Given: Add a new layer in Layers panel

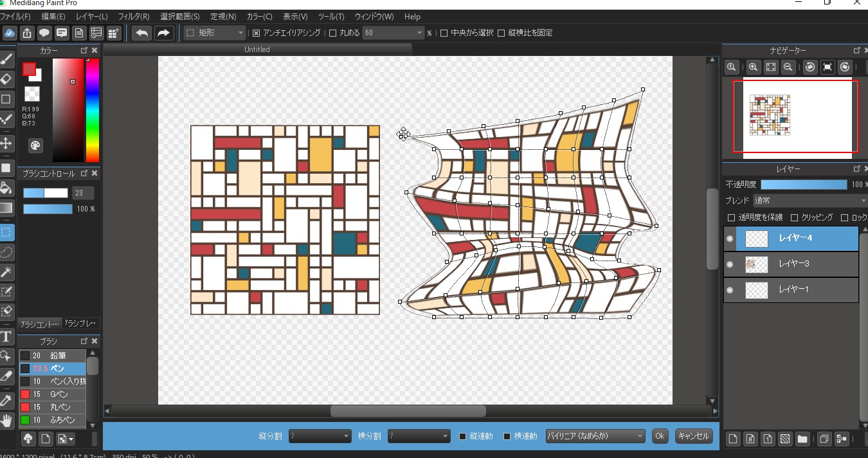Looking at the screenshot, I should click(732, 439).
